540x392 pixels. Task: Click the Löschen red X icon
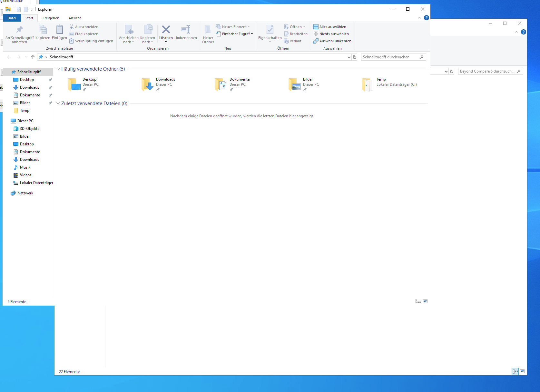(x=166, y=30)
